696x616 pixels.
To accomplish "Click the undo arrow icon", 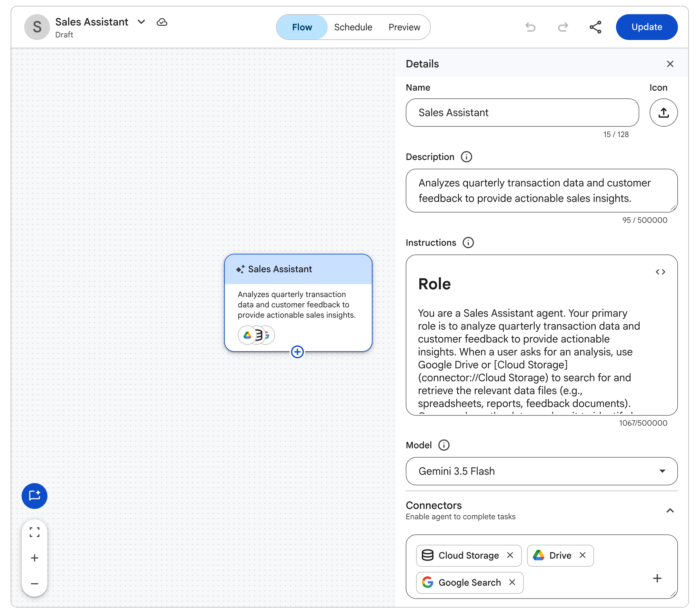I will tap(530, 27).
